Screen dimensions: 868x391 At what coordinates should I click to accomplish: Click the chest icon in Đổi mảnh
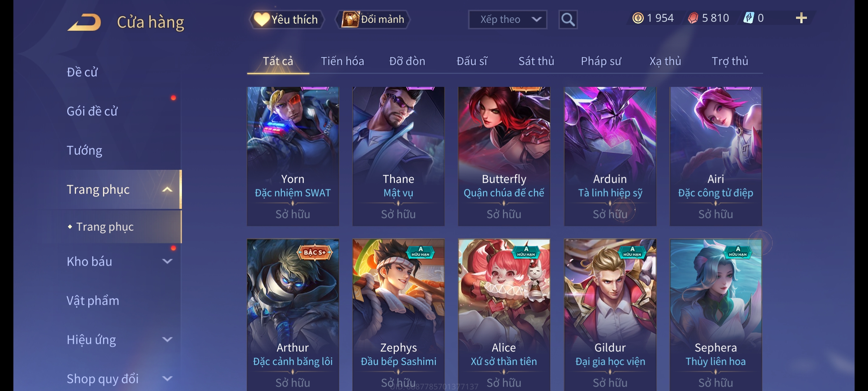(350, 19)
